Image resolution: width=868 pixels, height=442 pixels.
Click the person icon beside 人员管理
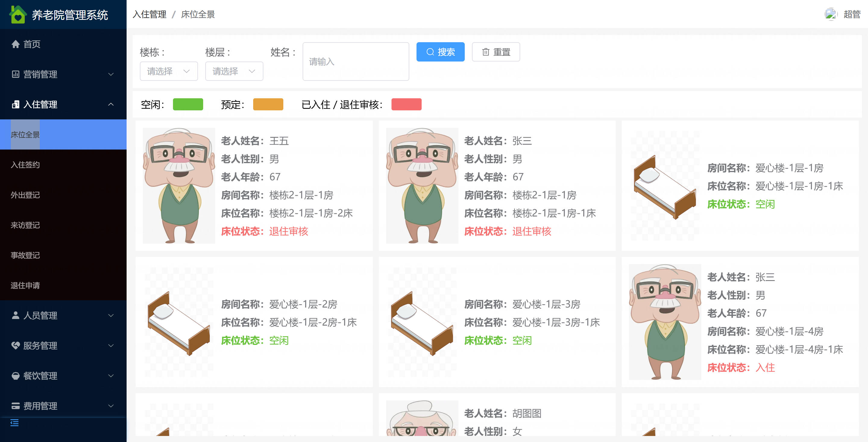pos(15,315)
